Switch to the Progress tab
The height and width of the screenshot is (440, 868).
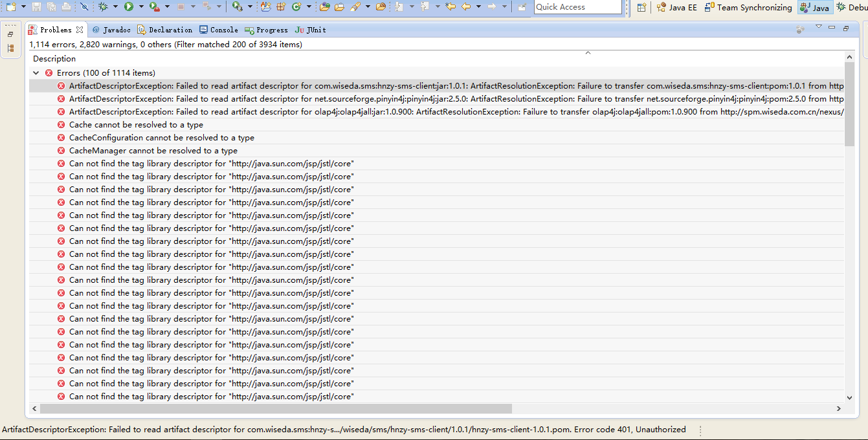pos(266,30)
